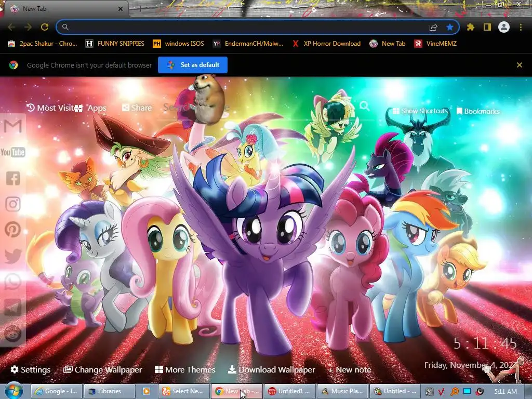Viewport: 532px width, 399px height.
Task: Open the FUNNY SNIPPIES bookmark
Action: [x=115, y=44]
